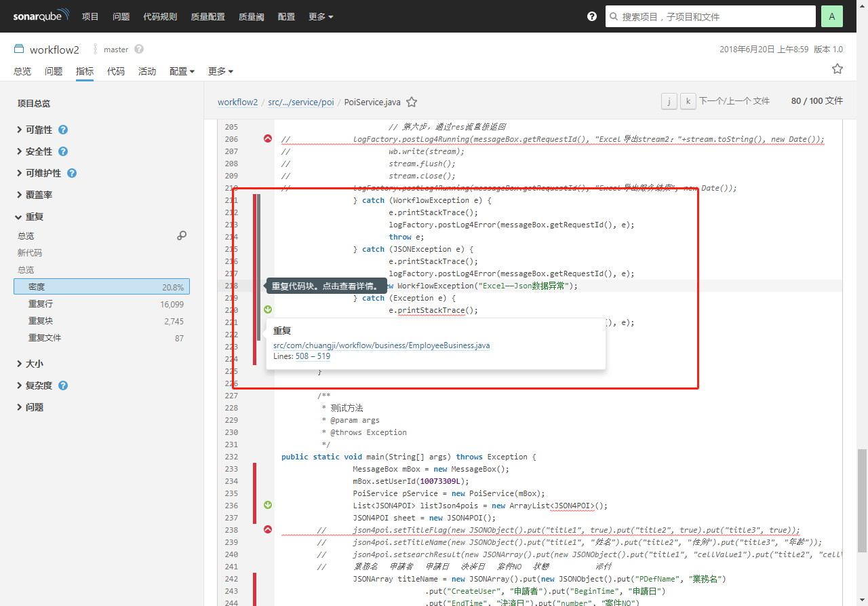
Task: Collapse the 重复 section
Action: click(30, 216)
